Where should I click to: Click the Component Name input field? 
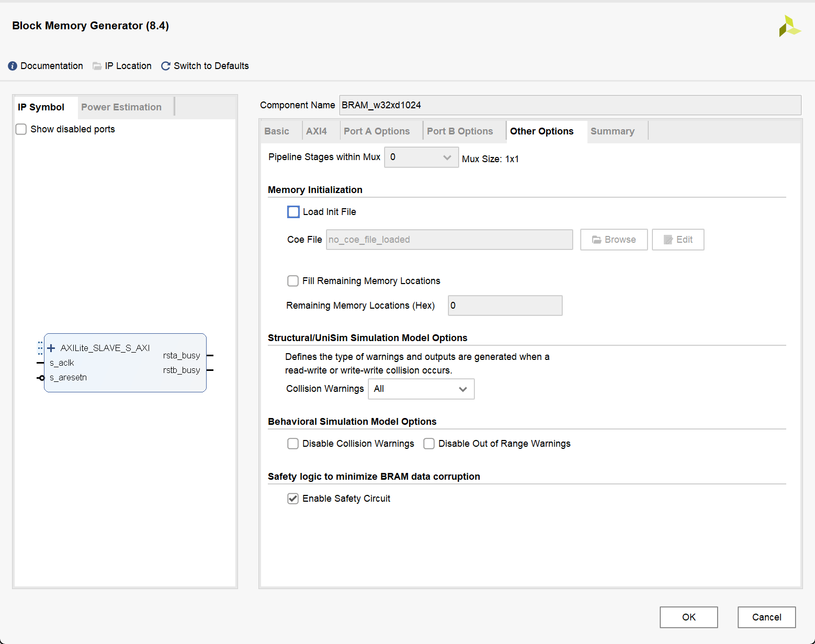point(570,105)
